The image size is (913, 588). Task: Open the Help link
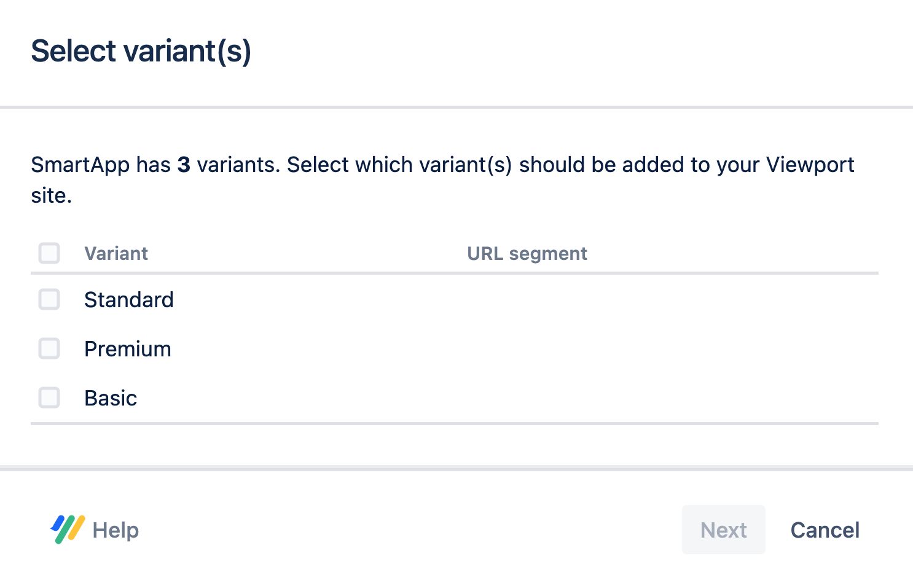click(116, 530)
